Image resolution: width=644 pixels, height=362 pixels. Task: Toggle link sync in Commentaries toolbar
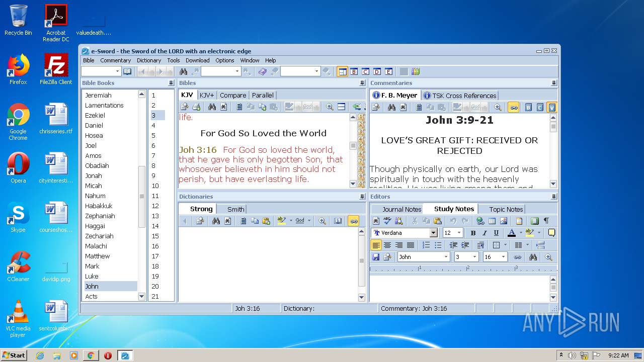pos(513,107)
